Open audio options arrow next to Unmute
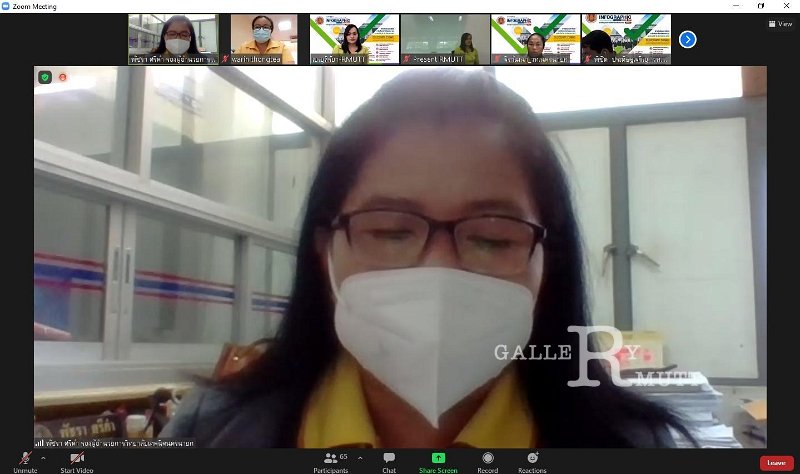This screenshot has width=800, height=474. [43, 458]
